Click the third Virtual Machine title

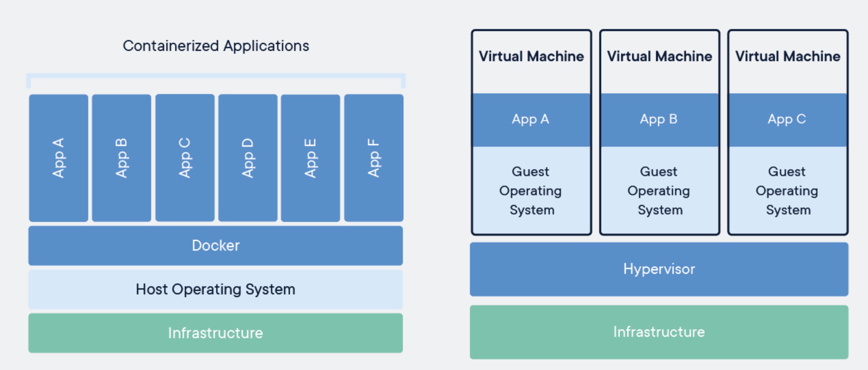[788, 56]
